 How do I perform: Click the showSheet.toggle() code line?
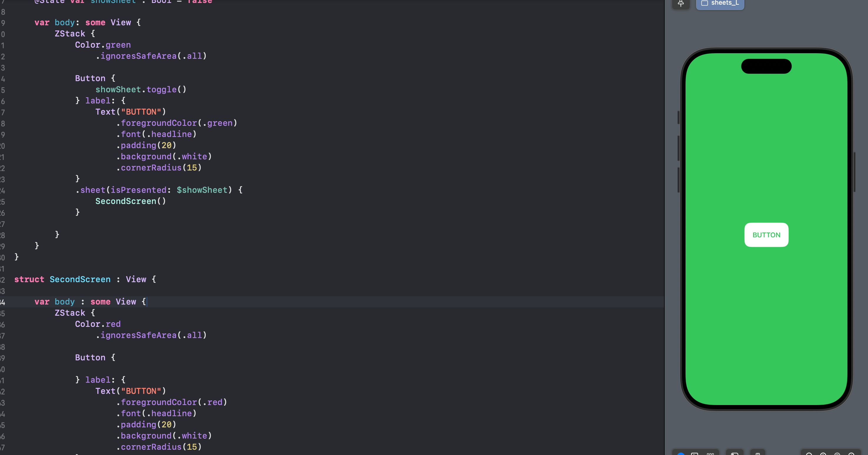[141, 90]
